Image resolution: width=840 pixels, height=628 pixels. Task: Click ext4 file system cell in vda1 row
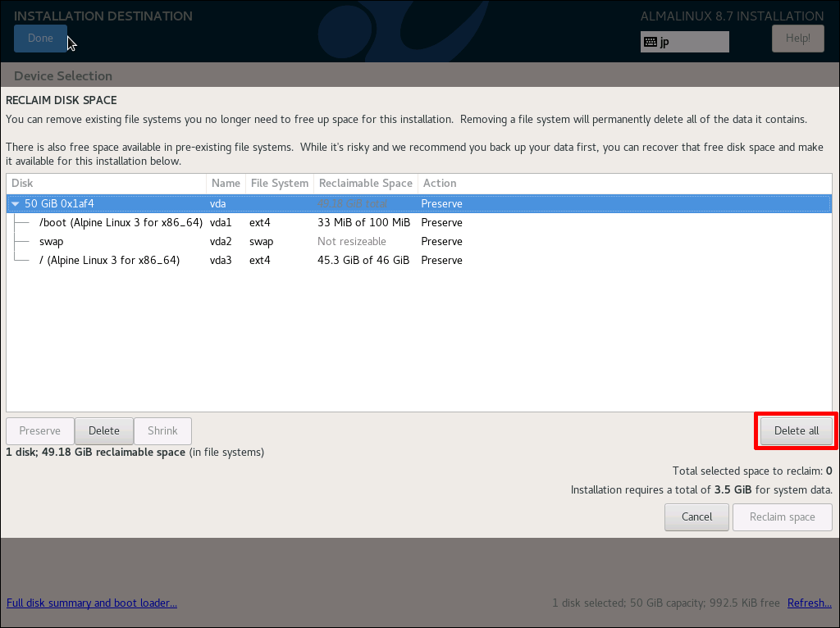tap(260, 223)
